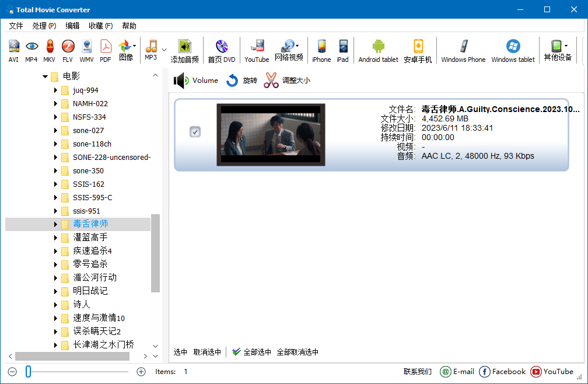Select the Android tablet preset
The image size is (588, 384).
click(x=378, y=50)
